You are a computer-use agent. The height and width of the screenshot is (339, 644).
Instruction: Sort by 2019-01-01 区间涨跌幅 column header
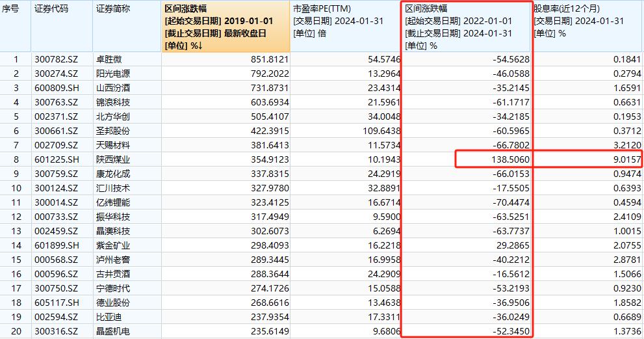(225, 26)
